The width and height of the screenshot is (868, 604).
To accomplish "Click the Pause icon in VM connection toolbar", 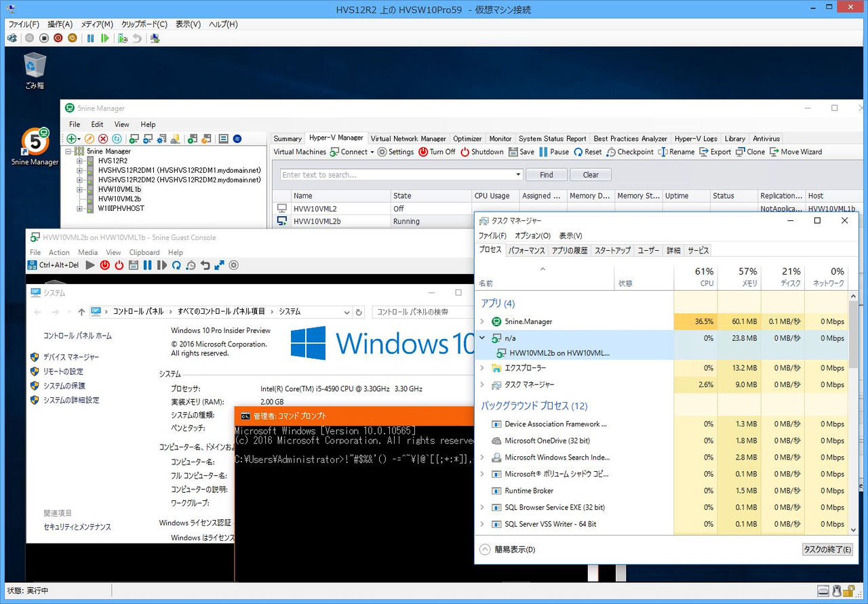I will pyautogui.click(x=90, y=39).
